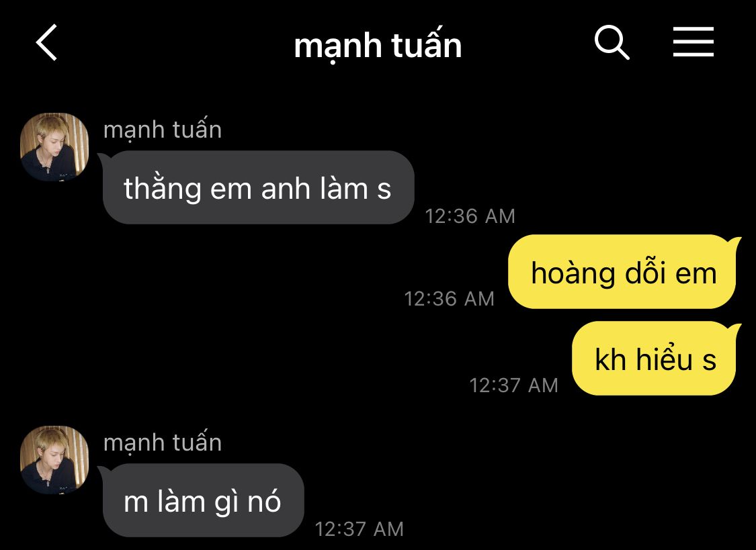Tap the back arrow icon
This screenshot has width=756, height=550.
pyautogui.click(x=47, y=42)
